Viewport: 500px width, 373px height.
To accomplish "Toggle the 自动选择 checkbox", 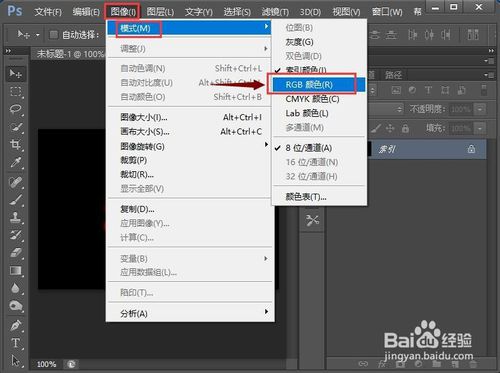I will 53,34.
